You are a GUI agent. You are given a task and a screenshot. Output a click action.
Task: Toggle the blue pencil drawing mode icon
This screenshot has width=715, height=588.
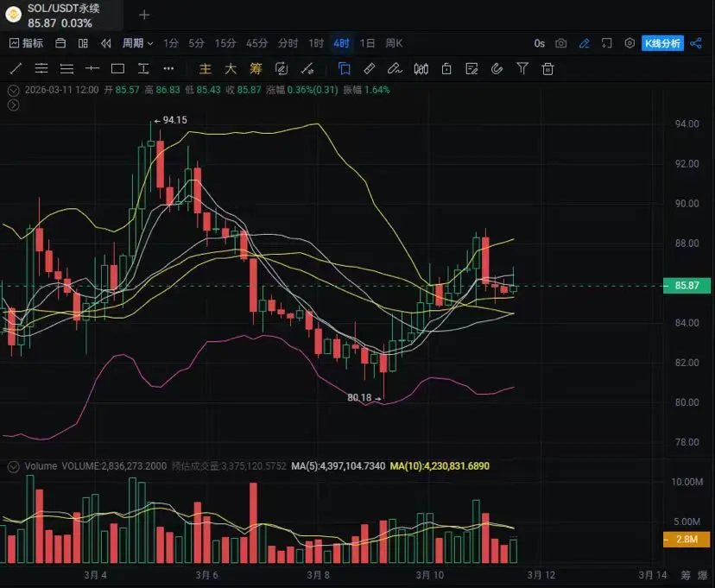coord(584,43)
